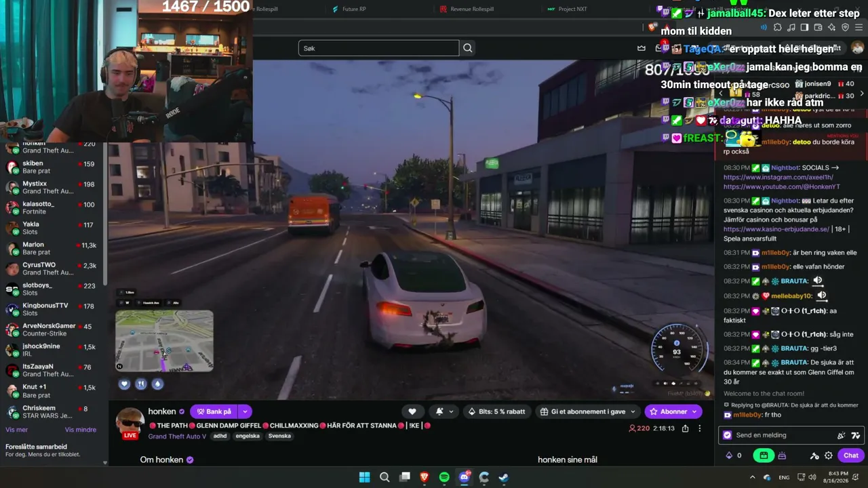The height and width of the screenshot is (488, 868).
Task: Open the Brave main hamburger menu
Action: (x=859, y=27)
